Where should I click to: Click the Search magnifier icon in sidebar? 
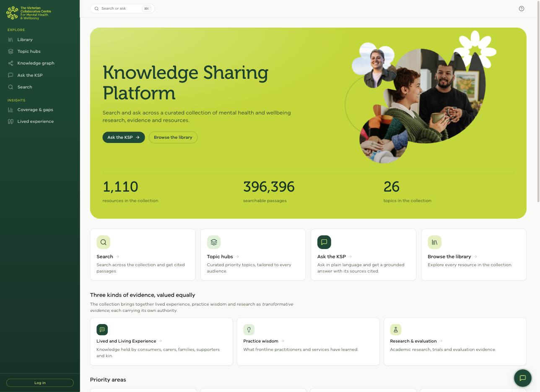pyautogui.click(x=10, y=87)
